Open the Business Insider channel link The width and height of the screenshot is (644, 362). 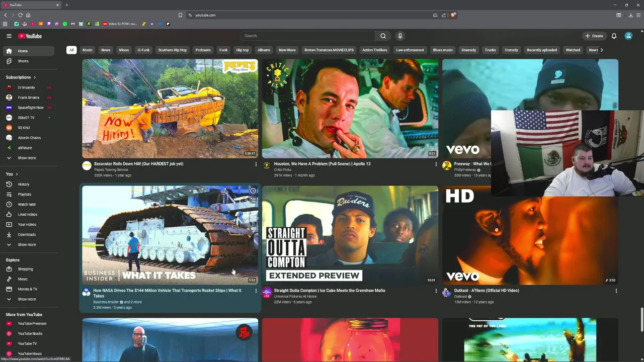[106, 302]
